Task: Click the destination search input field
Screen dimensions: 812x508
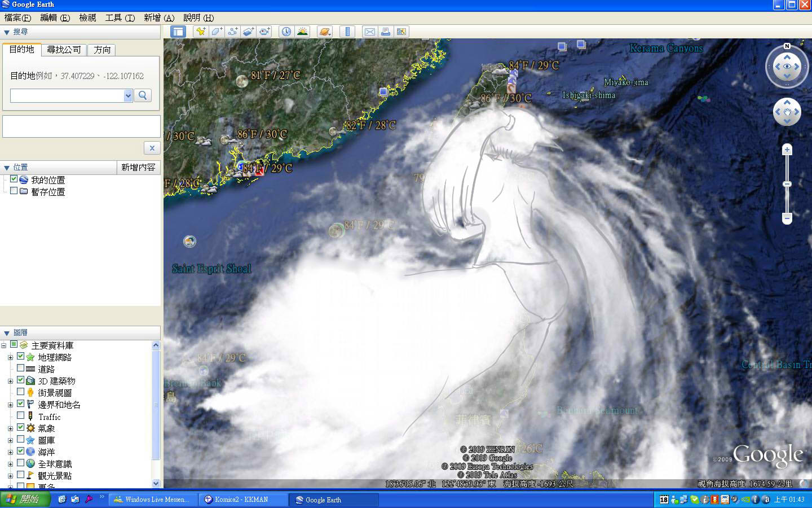Action: click(x=67, y=95)
